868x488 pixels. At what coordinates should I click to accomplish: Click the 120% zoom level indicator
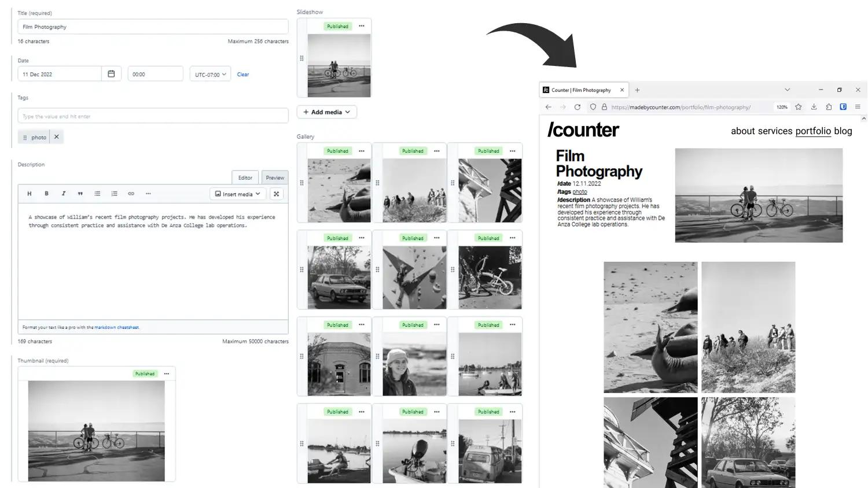point(782,107)
